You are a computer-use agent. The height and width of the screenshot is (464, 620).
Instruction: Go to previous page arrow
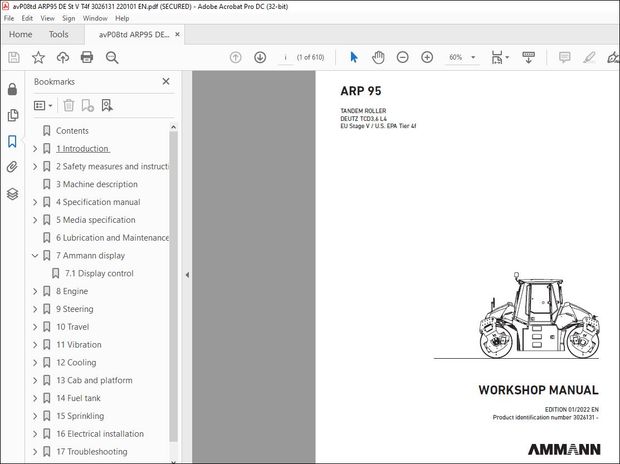coord(236,58)
